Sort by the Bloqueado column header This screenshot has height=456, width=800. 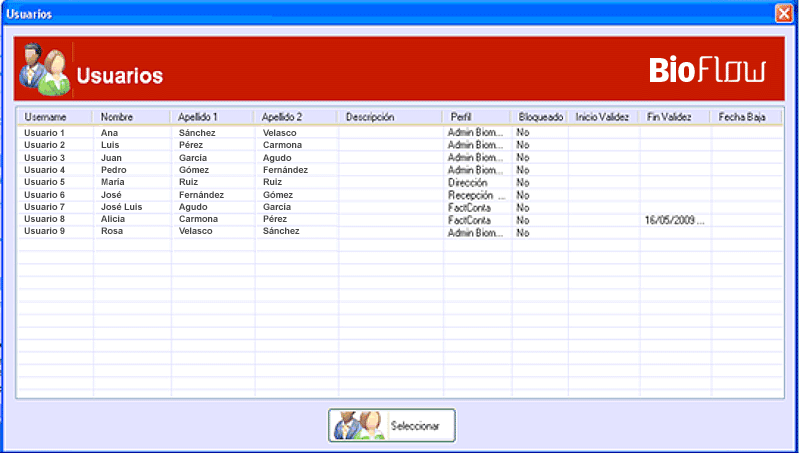540,117
